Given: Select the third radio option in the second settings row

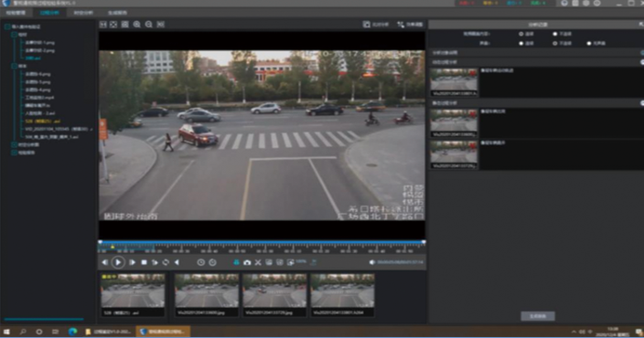Looking at the screenshot, I should [589, 43].
